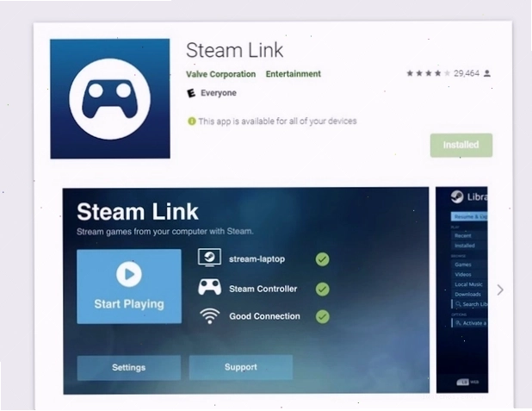The width and height of the screenshot is (532, 411).
Task: Click 'Stream games from your computer' subtitle
Action: 165,232
